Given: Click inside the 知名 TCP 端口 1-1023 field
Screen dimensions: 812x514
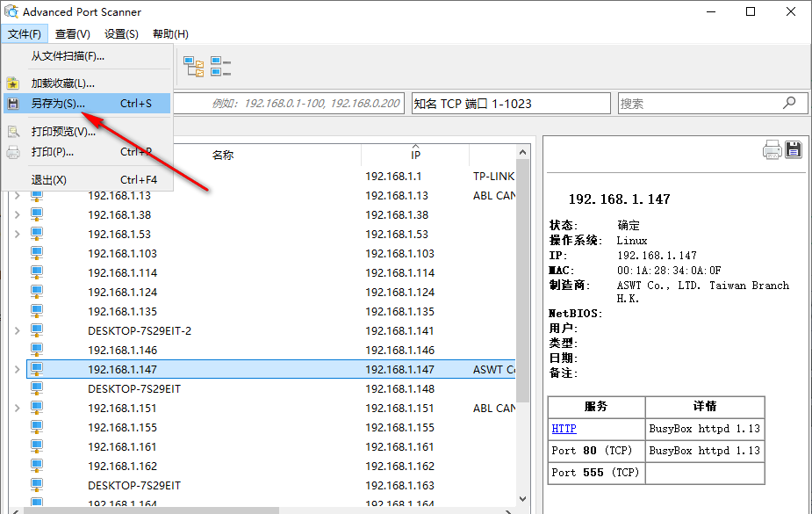Looking at the screenshot, I should point(509,103).
